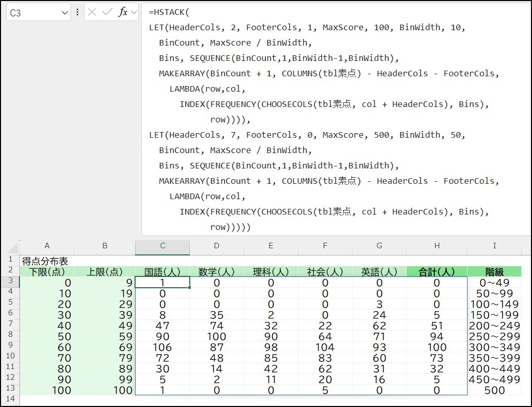Click inside the formula bar on =HSTACK(
This screenshot has height=407, width=532.
pyautogui.click(x=169, y=12)
